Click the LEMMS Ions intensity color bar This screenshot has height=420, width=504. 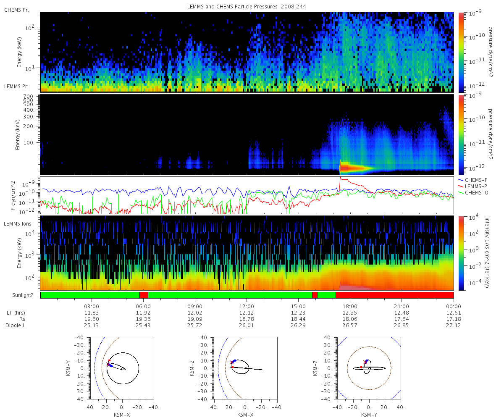(461, 253)
